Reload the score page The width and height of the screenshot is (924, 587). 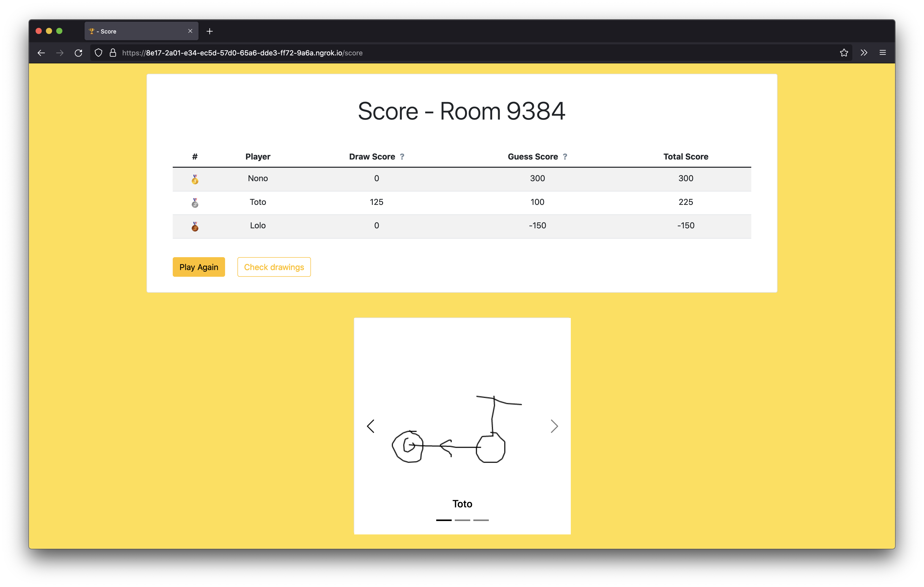(78, 53)
